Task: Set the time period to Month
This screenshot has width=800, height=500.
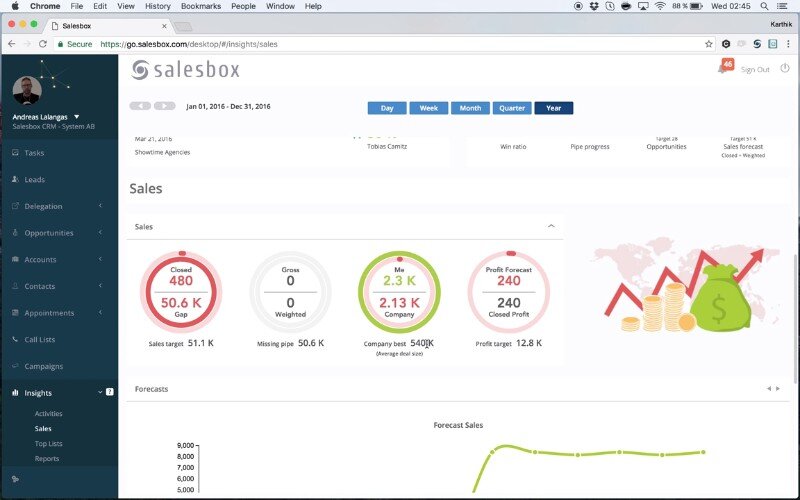Action: coord(470,108)
